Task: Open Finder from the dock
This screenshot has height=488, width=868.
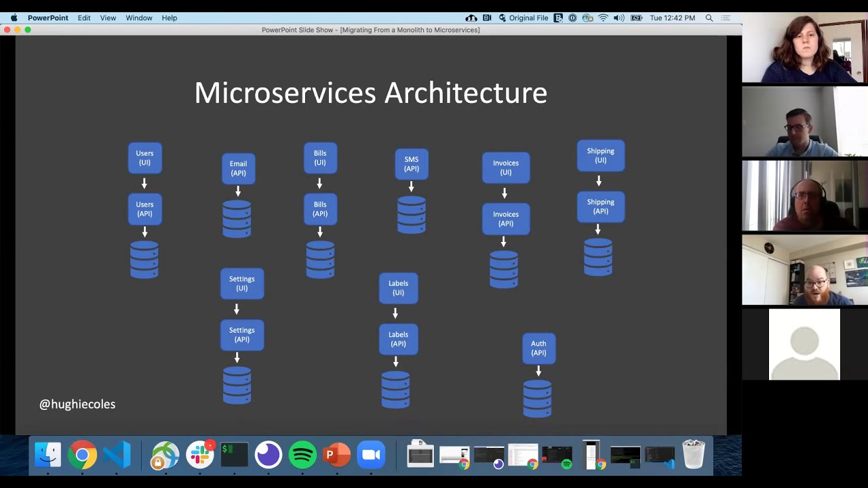Action: click(x=47, y=455)
